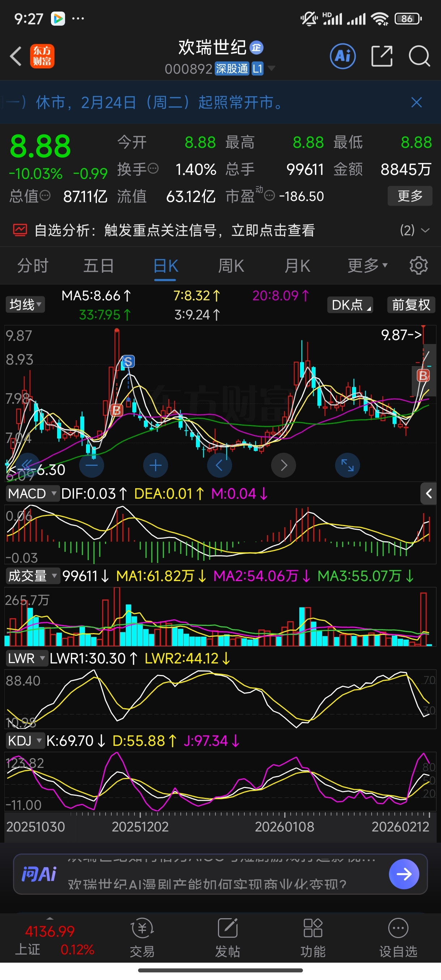Switch to 五日 chart tab
441x980 pixels.
99,266
